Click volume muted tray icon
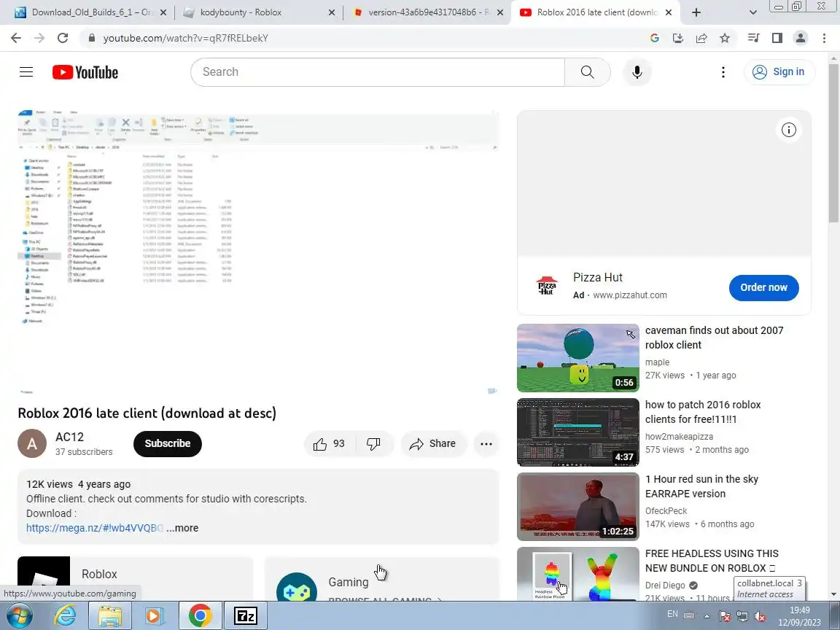Screen dimensions: 840x630 [759, 616]
